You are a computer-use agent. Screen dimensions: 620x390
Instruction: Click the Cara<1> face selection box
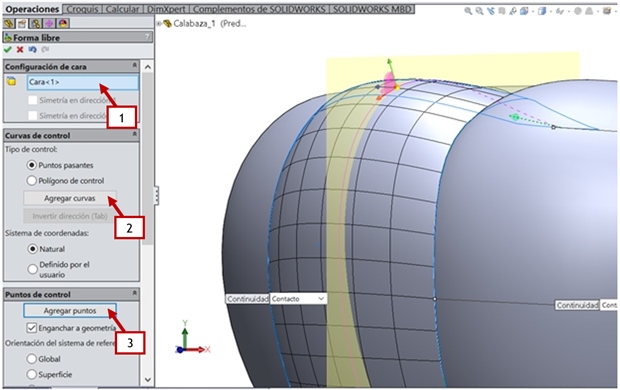tap(83, 82)
